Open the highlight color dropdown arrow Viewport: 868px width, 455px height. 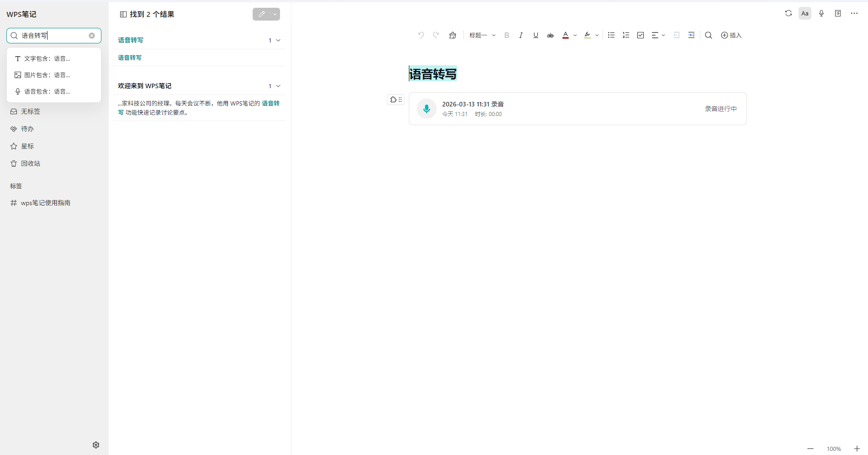click(597, 35)
